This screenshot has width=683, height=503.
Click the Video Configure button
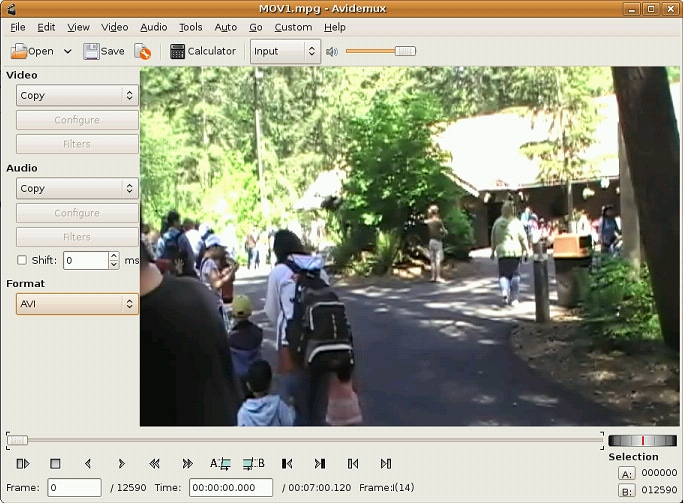point(78,120)
